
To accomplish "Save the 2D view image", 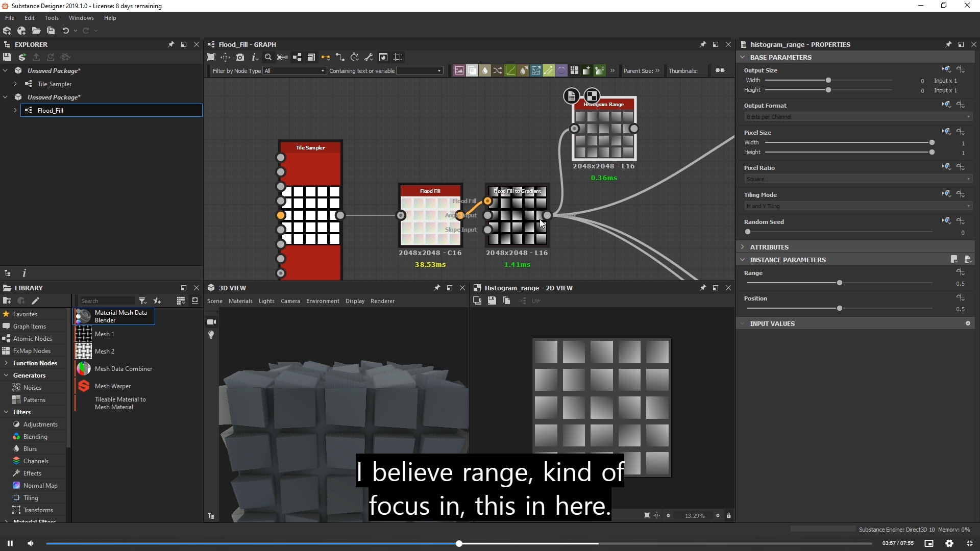I will [492, 301].
